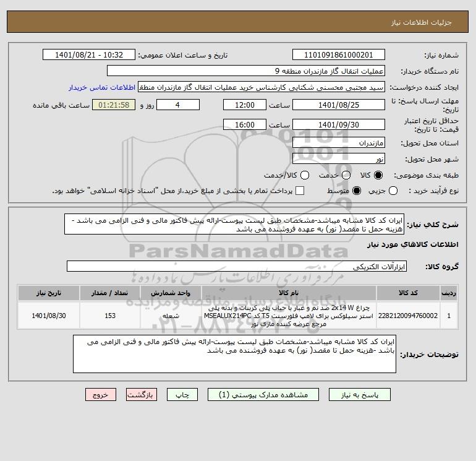Select the کالا/خدمت radio button

[x=305, y=175]
